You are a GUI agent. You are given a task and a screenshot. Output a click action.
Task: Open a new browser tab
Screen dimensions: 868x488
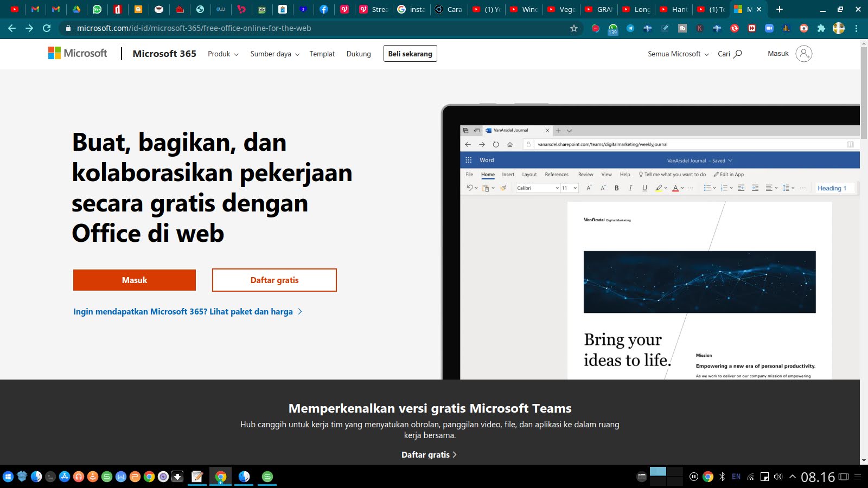(x=780, y=9)
